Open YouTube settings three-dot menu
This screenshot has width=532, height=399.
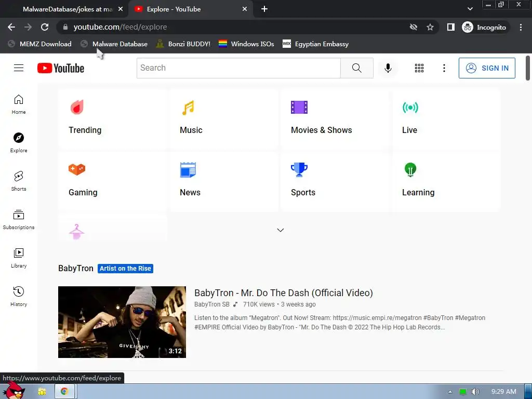(444, 68)
